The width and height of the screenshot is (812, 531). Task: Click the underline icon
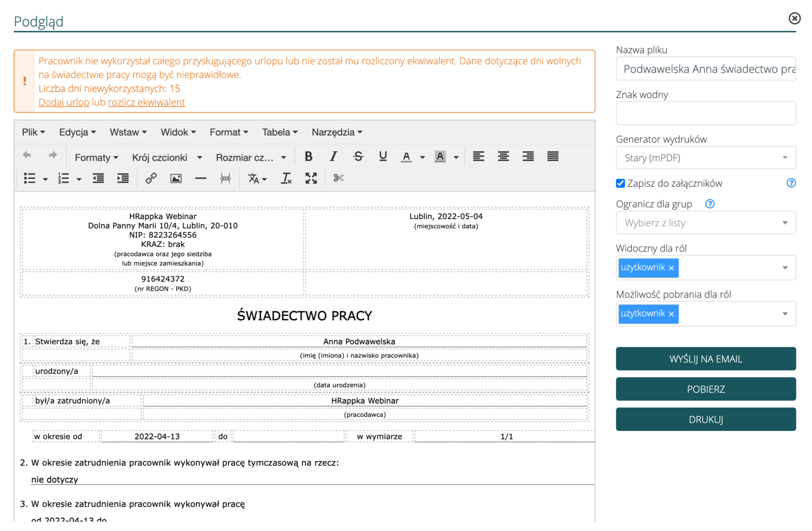tap(383, 157)
